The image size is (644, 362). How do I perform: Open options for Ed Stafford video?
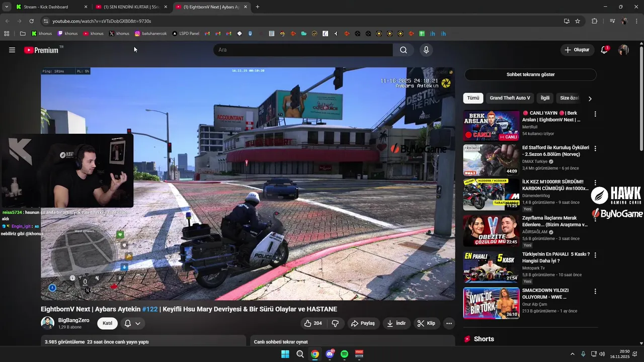click(x=595, y=148)
